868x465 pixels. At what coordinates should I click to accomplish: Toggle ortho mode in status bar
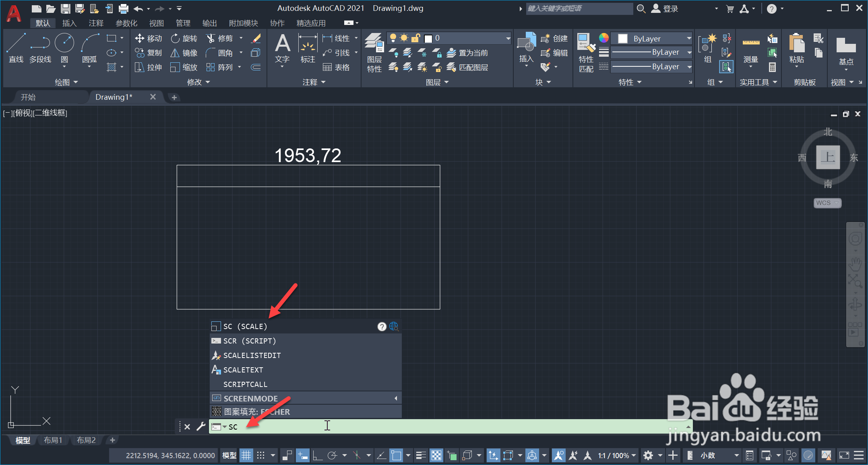pyautogui.click(x=317, y=455)
